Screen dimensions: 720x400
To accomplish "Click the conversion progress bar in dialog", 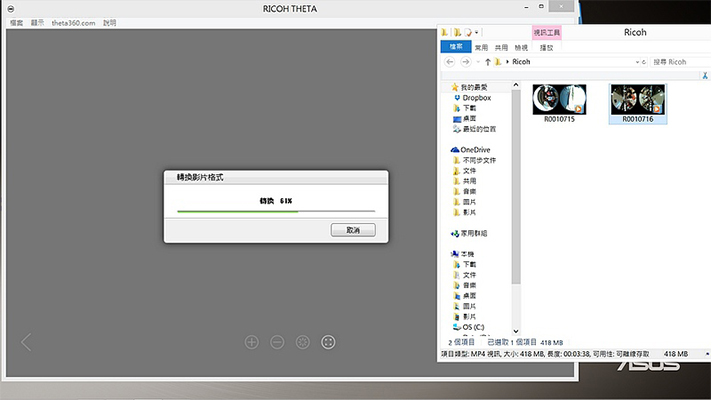I will [276, 211].
